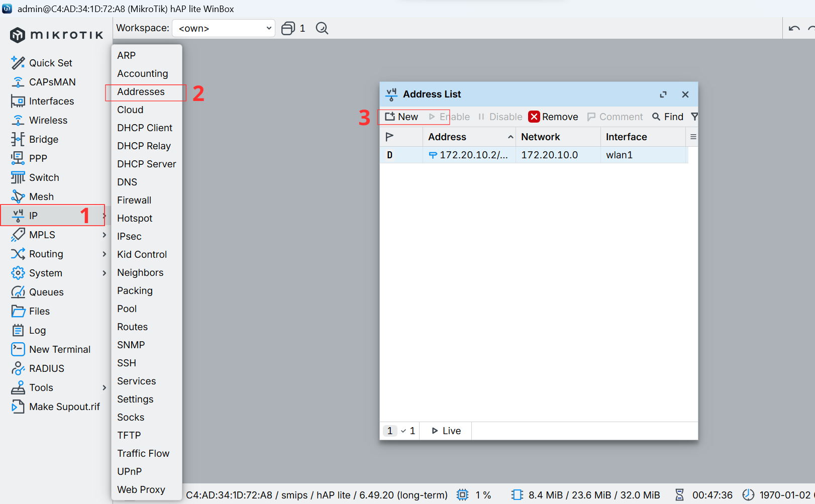
Task: Open the column settings icon in Address List
Action: click(693, 137)
